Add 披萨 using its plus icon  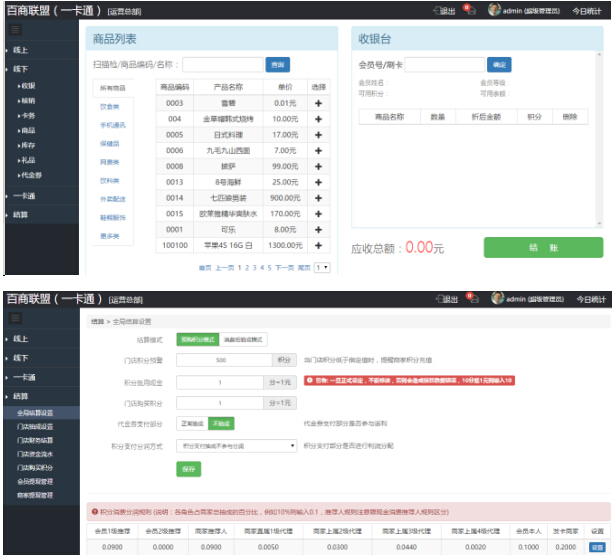coord(318,166)
